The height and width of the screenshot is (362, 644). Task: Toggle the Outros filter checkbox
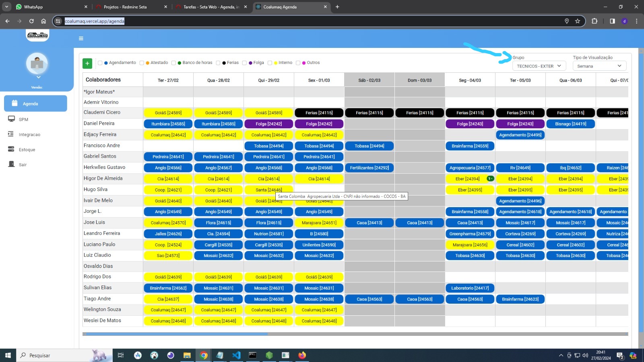pos(298,63)
